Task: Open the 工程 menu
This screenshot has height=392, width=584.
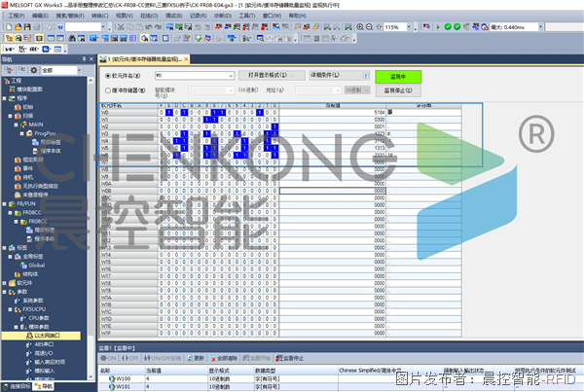Action: coord(17,16)
